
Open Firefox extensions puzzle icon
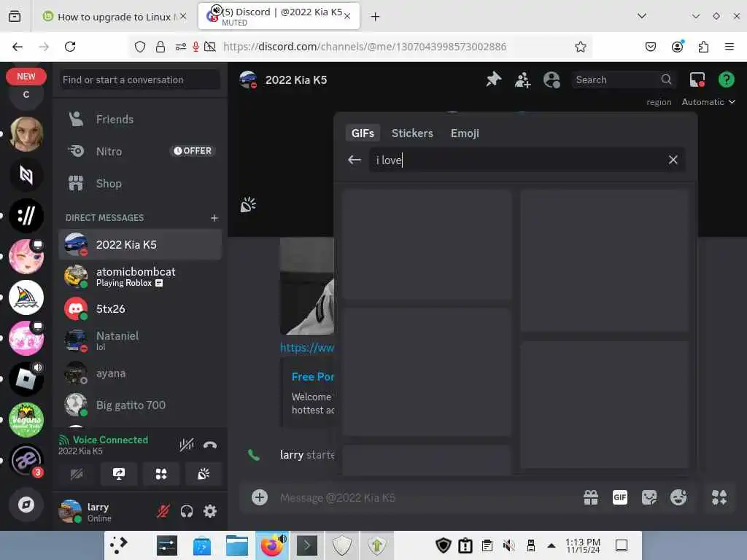703,47
